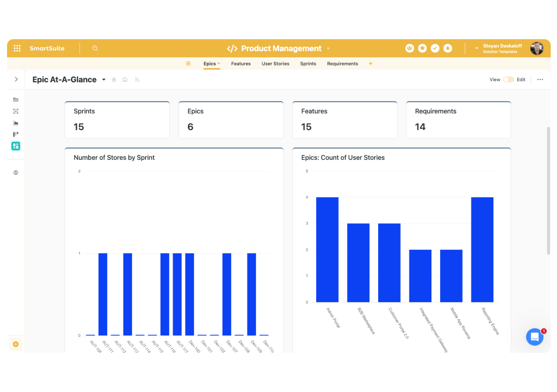Click the SmartSuite logo text

click(47, 48)
